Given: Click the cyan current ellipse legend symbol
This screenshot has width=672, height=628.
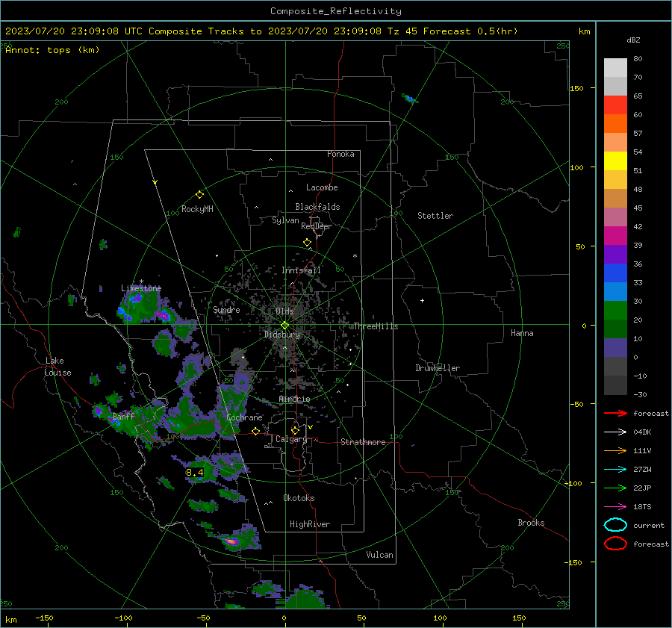Looking at the screenshot, I should click(x=615, y=525).
